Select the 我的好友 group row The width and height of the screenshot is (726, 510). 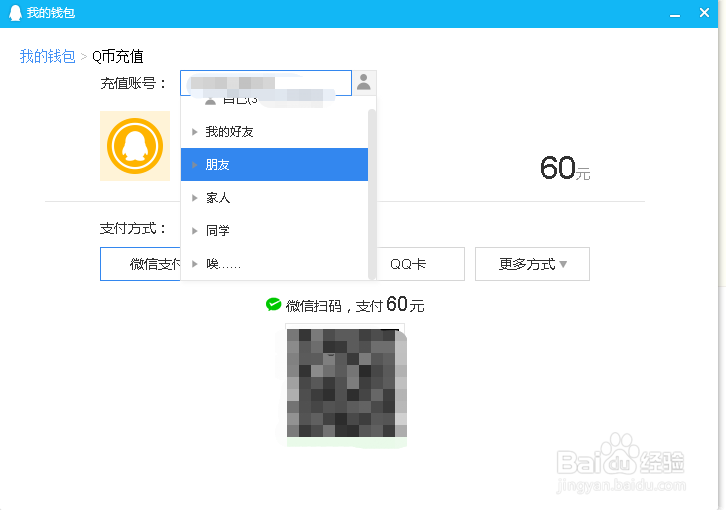[x=274, y=132]
